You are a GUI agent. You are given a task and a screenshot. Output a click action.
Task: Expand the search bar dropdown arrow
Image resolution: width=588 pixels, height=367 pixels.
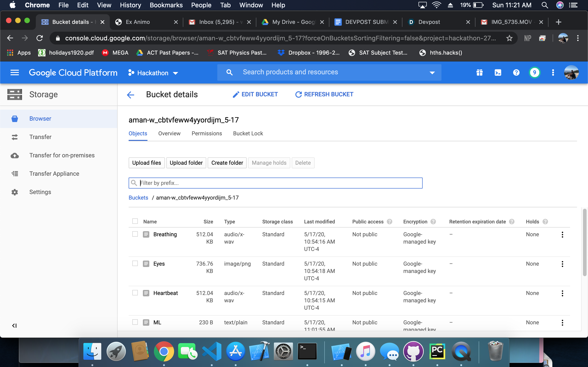[x=432, y=72]
